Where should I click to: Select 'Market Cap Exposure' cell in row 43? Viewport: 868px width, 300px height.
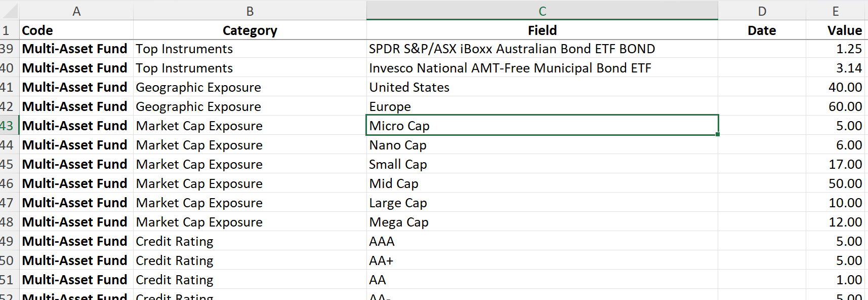point(250,126)
